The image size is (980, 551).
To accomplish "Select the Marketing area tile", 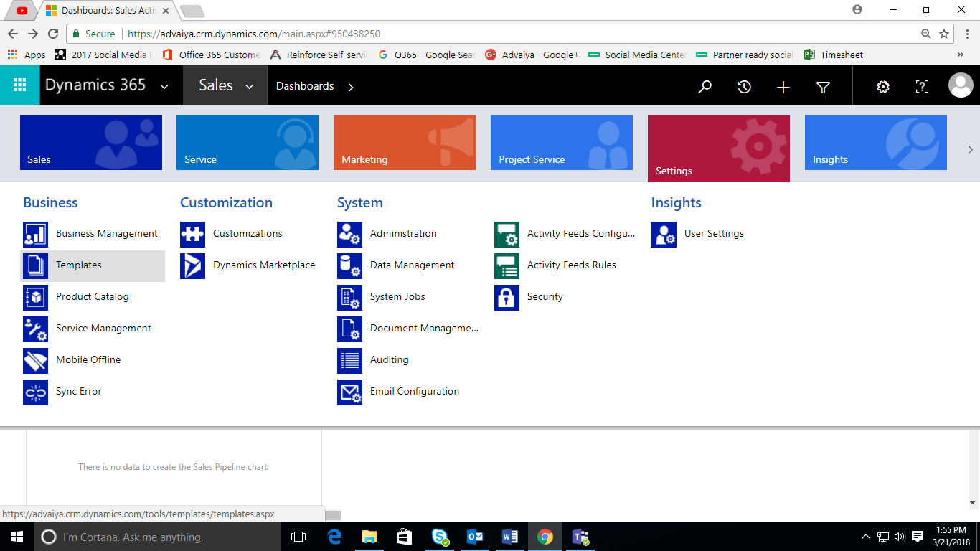I will click(405, 142).
